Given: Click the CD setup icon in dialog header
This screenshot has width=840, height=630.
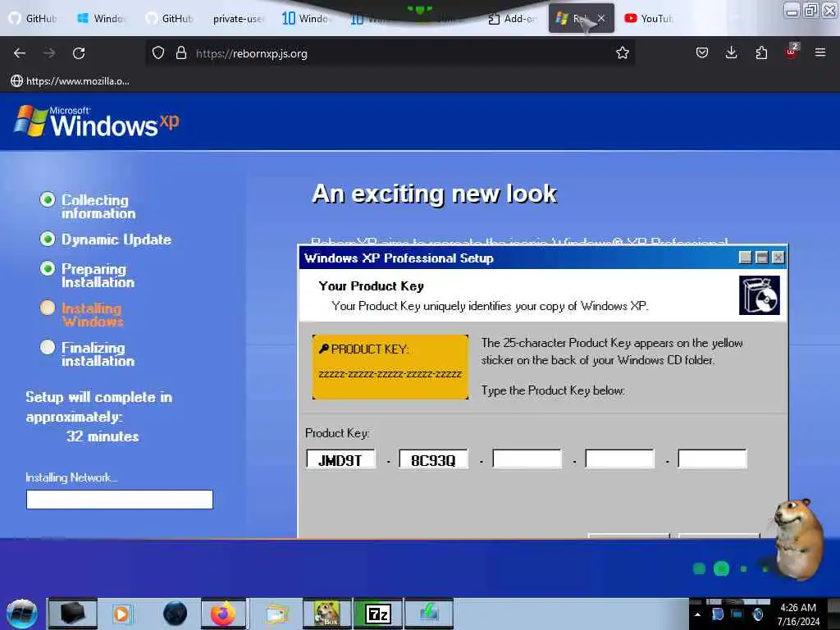Looking at the screenshot, I should pyautogui.click(x=759, y=295).
